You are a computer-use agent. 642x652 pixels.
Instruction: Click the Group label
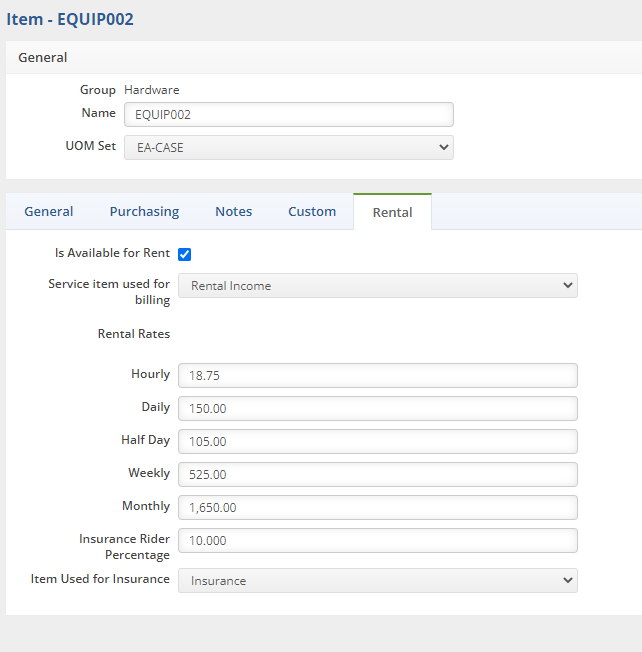(98, 90)
